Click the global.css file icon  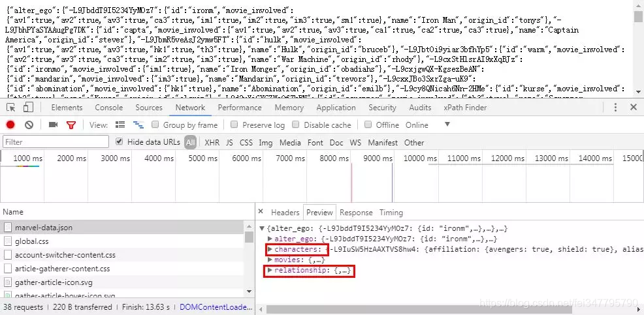[8, 241]
